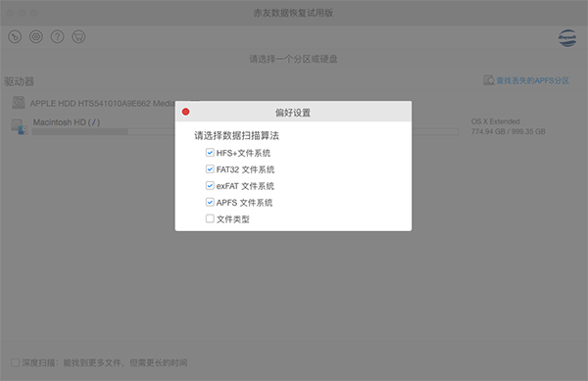Screen dimensions: 588x381
Task: Click the shopping cart purchase icon
Action: tap(78, 36)
